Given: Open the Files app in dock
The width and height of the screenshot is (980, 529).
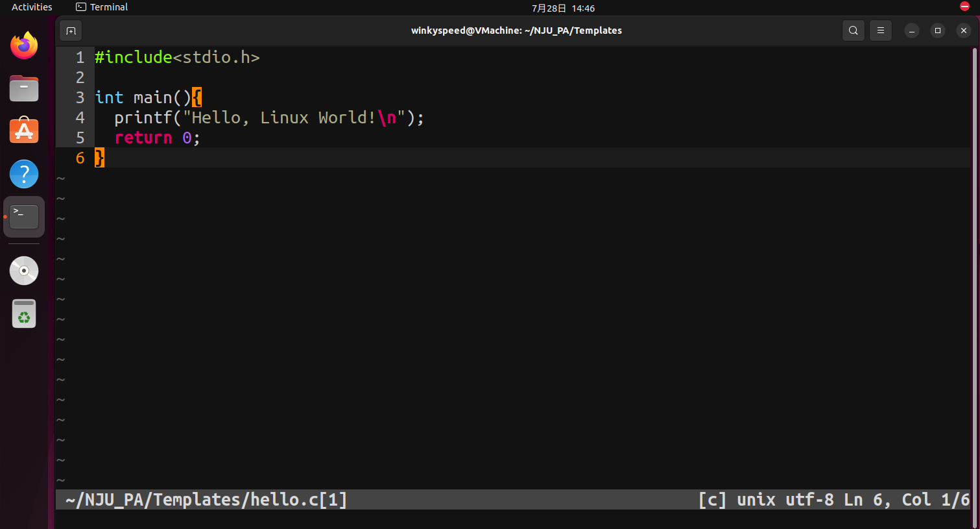Looking at the screenshot, I should pyautogui.click(x=24, y=88).
